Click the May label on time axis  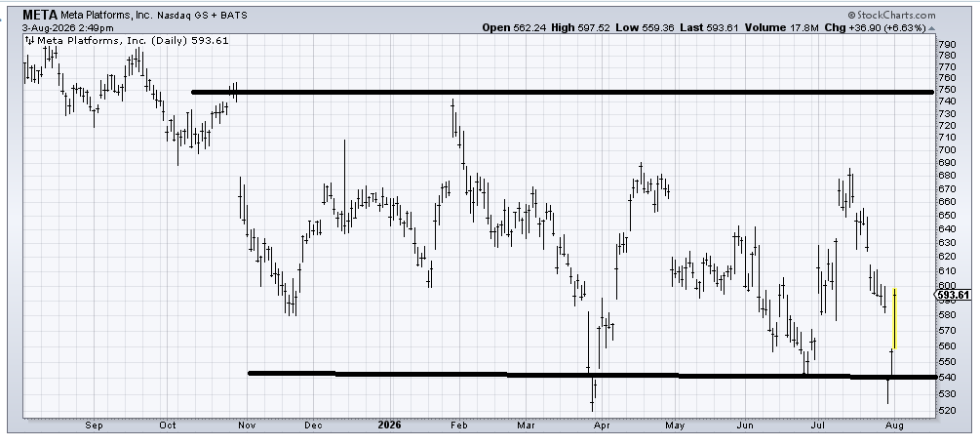(x=675, y=426)
